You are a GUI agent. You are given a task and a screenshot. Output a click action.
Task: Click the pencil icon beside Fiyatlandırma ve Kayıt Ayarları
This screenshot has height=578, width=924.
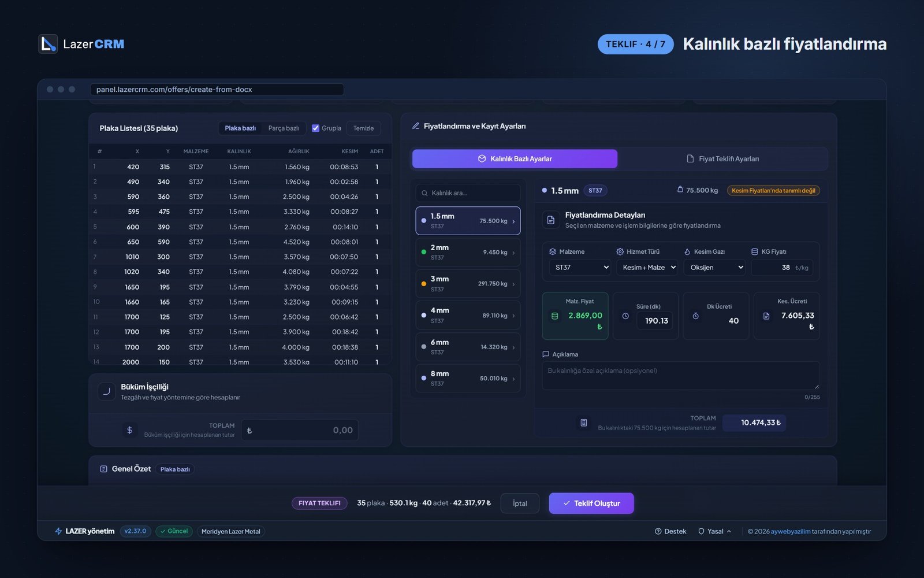tap(415, 126)
